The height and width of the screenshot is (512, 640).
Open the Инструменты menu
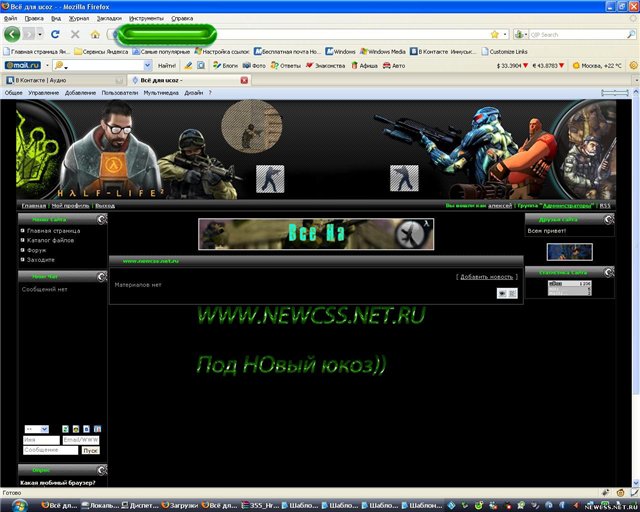[x=146, y=18]
